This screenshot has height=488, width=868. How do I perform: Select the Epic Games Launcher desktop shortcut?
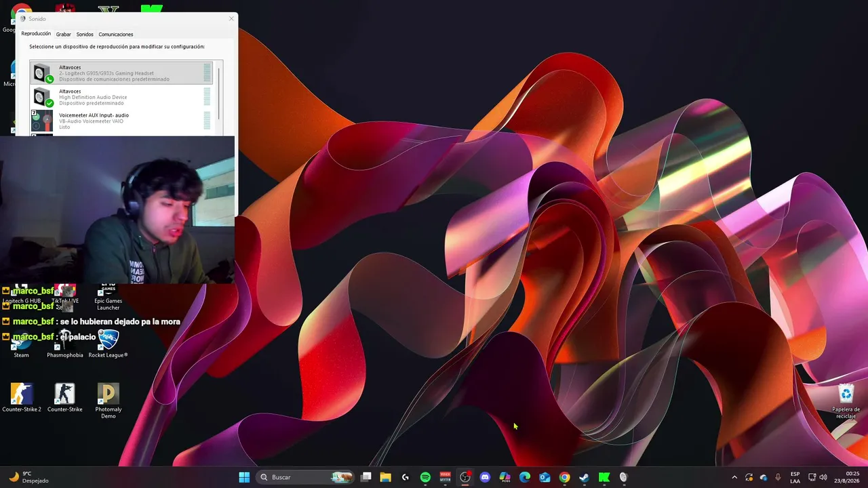108,298
